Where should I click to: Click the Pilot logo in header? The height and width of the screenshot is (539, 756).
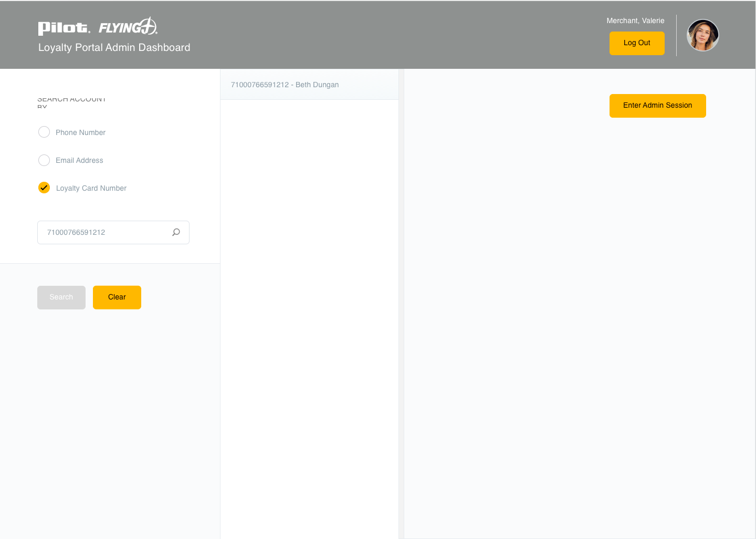pyautogui.click(x=64, y=28)
